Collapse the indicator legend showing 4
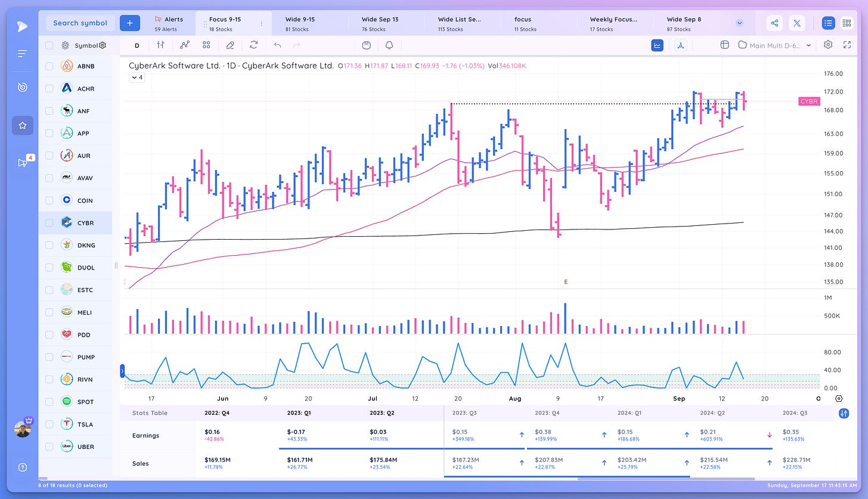Viewport: 868px width, 499px height. pyautogui.click(x=137, y=78)
